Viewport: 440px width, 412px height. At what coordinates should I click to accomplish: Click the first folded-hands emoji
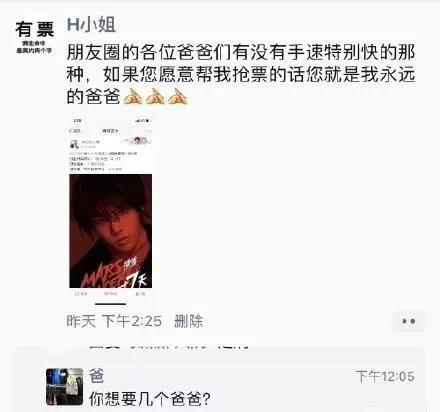pos(133,96)
